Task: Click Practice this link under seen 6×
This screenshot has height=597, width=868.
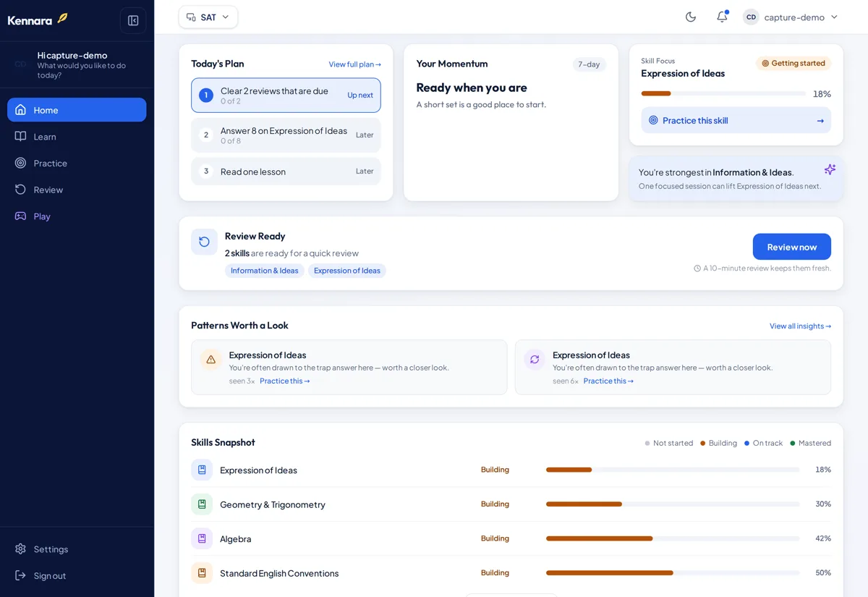Action: click(x=608, y=381)
